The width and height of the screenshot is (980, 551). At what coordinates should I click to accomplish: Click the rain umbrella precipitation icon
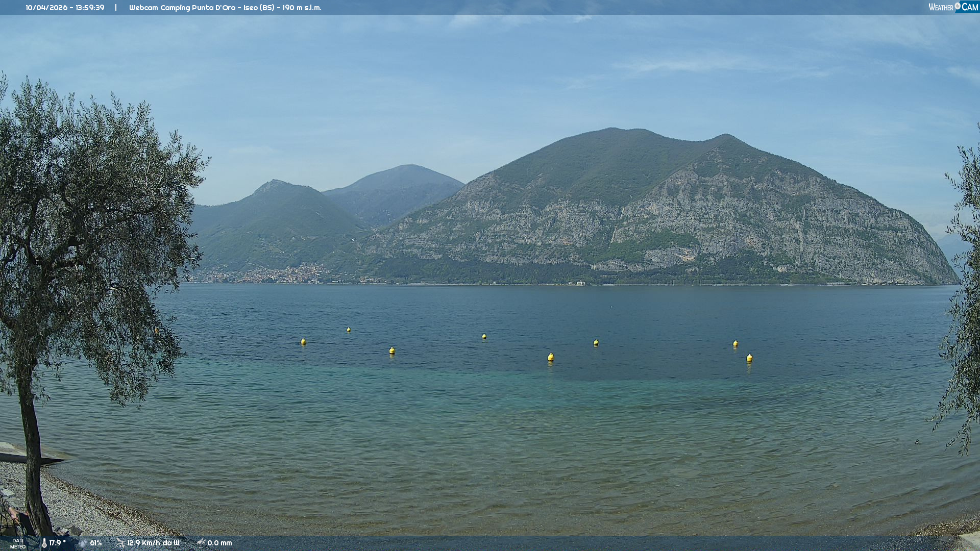pos(201,542)
